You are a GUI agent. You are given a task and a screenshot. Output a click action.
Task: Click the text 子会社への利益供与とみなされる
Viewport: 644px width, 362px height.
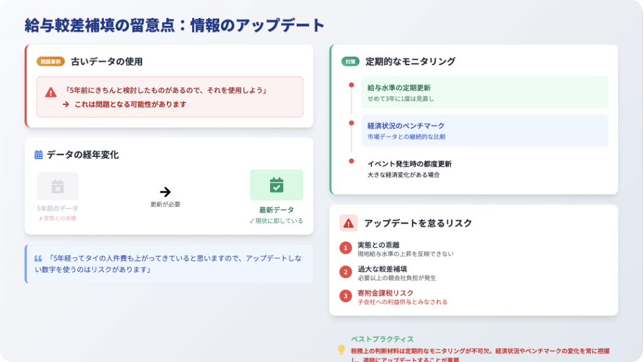pos(402,302)
